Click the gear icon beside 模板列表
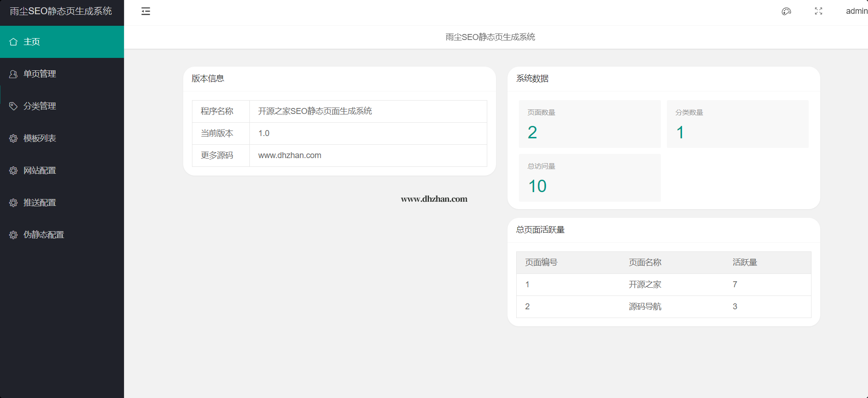This screenshot has width=868, height=398. point(13,138)
